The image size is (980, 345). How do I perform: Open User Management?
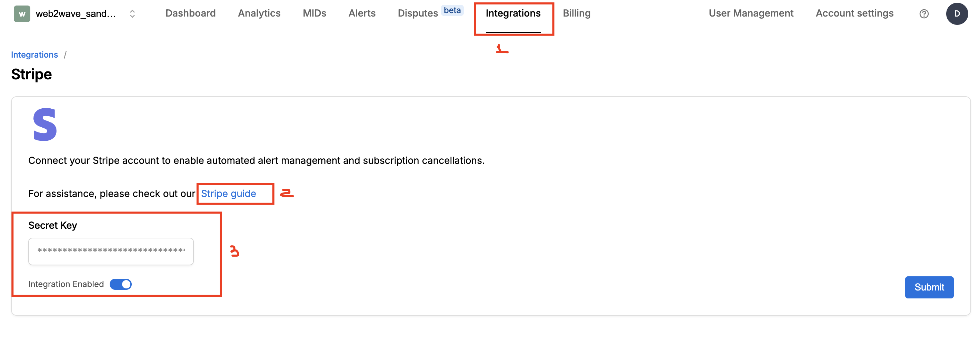coord(751,13)
